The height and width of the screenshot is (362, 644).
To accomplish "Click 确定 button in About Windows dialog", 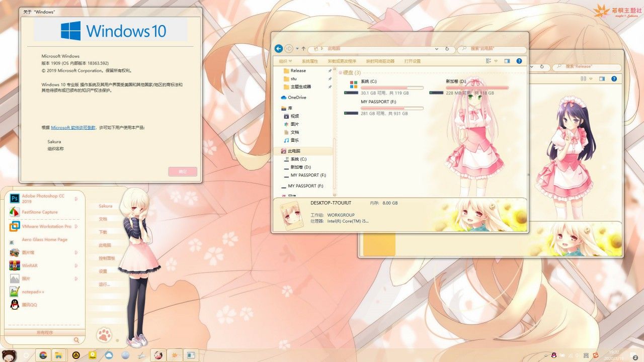I will [183, 171].
